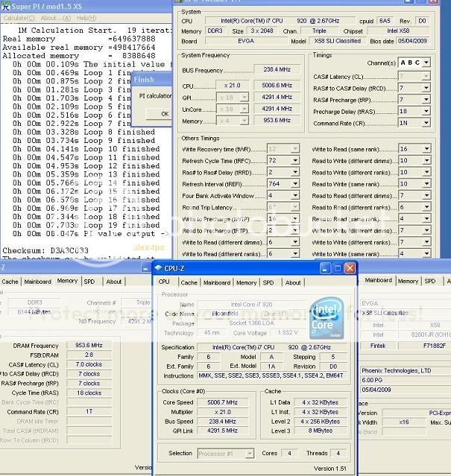Click the CPU multiplier x 21.0 field
Image resolution: width=451 pixels, height=476 pixels.
233,86
